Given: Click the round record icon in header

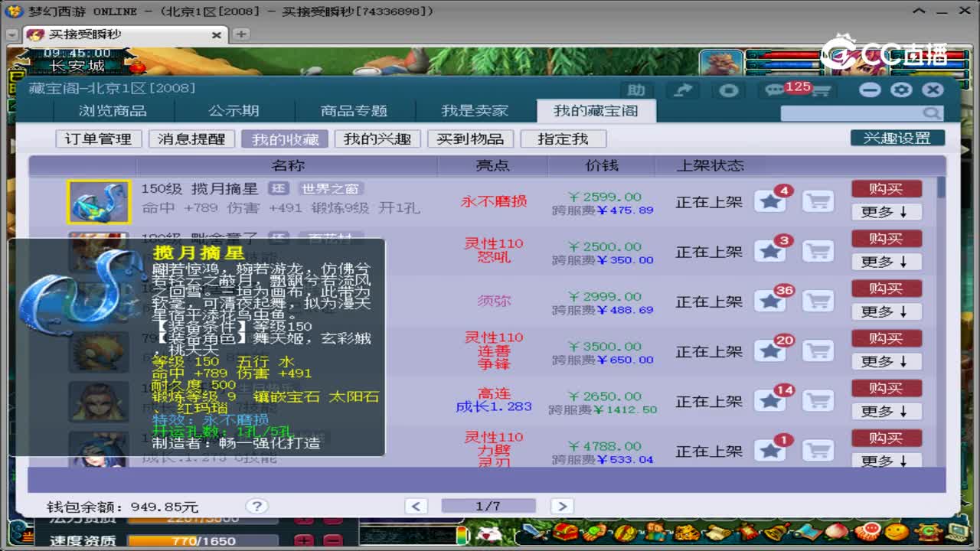Looking at the screenshot, I should [x=728, y=90].
